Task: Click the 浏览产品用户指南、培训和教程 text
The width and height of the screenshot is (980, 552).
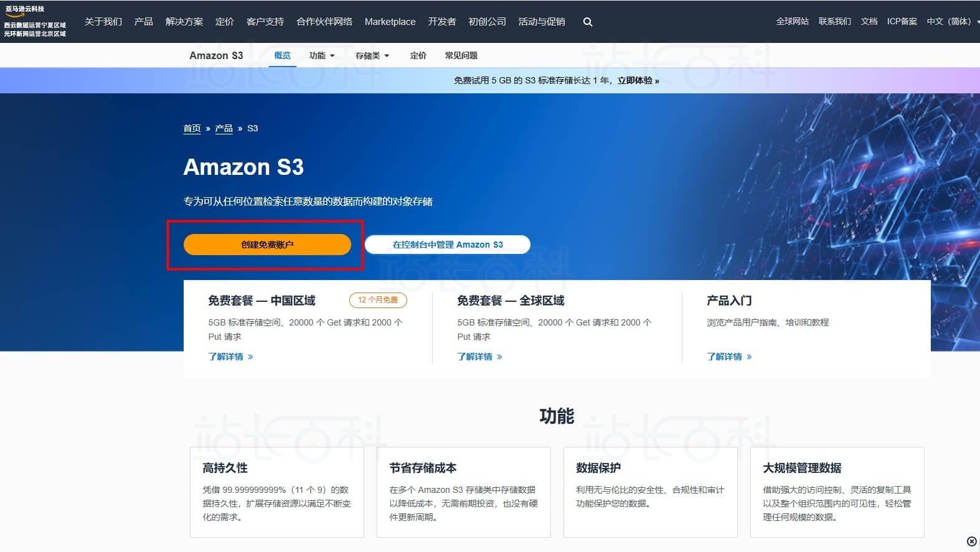Action: point(768,322)
